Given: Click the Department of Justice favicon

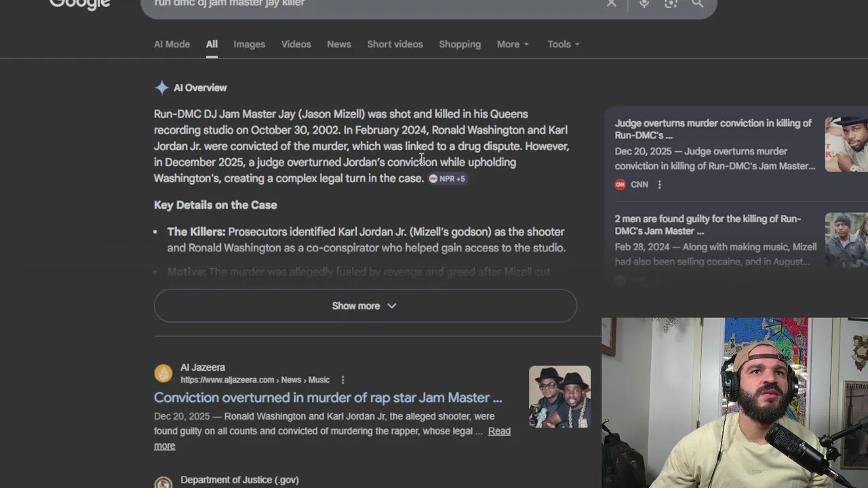Looking at the screenshot, I should click(163, 483).
